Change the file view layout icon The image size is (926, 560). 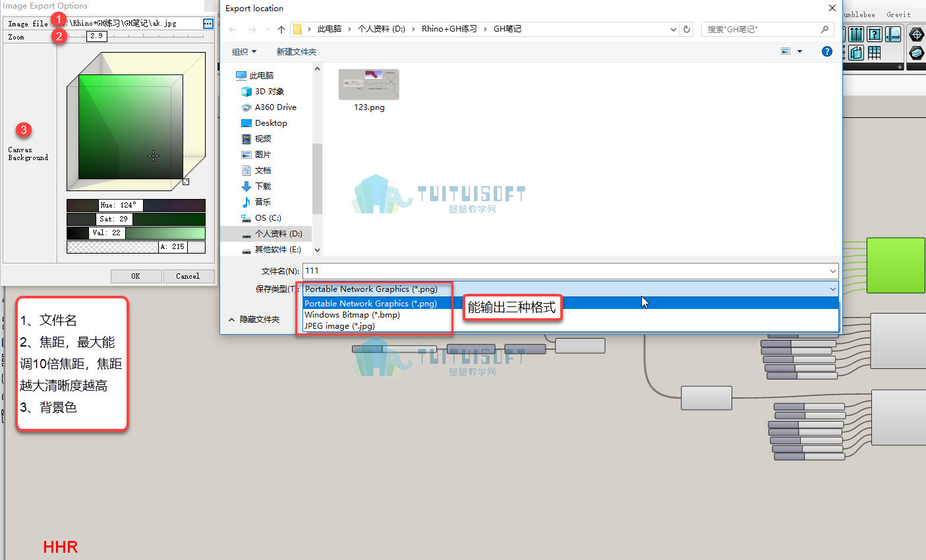tap(786, 51)
